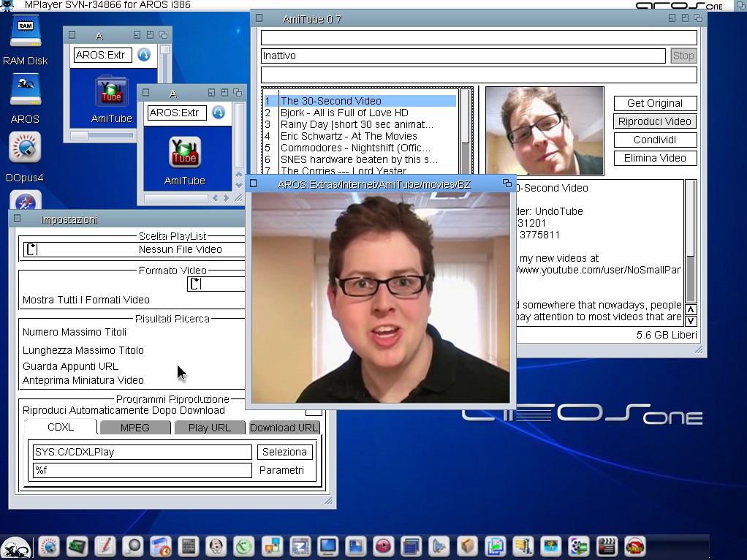The width and height of the screenshot is (747, 560).
Task: Select 'Bjork - All is Full of Love HD'
Action: 344,113
